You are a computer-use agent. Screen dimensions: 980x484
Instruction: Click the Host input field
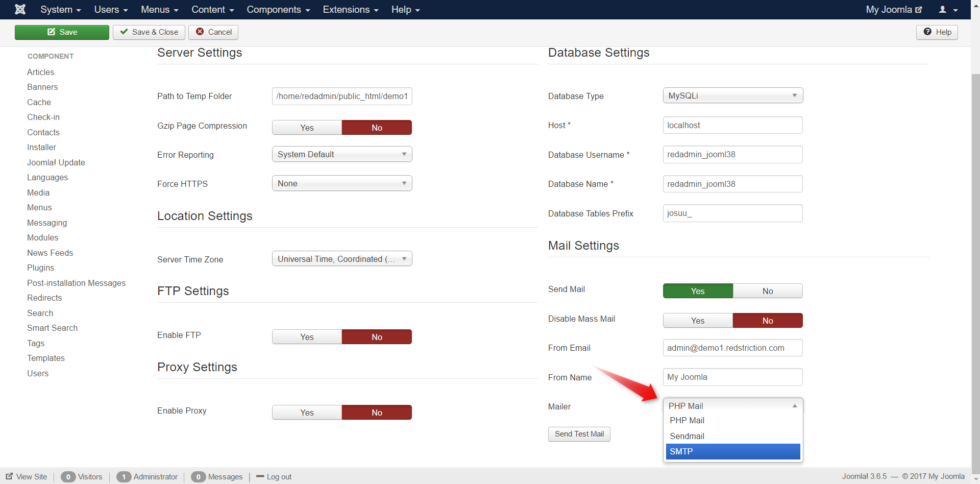click(x=733, y=125)
